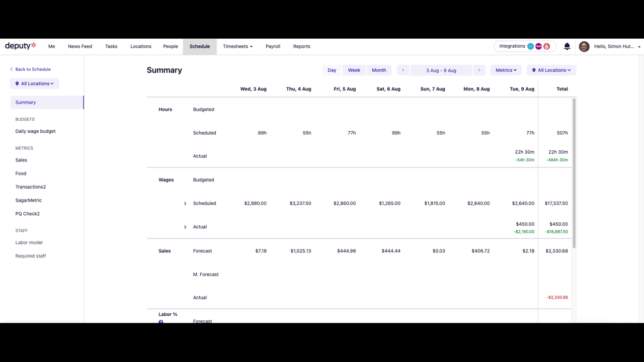Click the $17,337.50 wages total
The width and height of the screenshot is (644, 362).
coord(556,204)
